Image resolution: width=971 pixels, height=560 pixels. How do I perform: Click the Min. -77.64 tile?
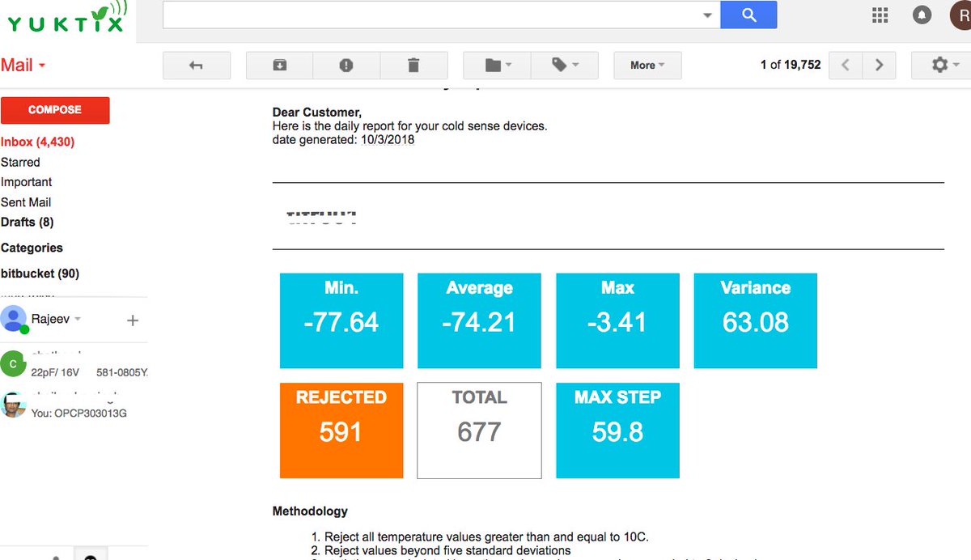(x=341, y=320)
